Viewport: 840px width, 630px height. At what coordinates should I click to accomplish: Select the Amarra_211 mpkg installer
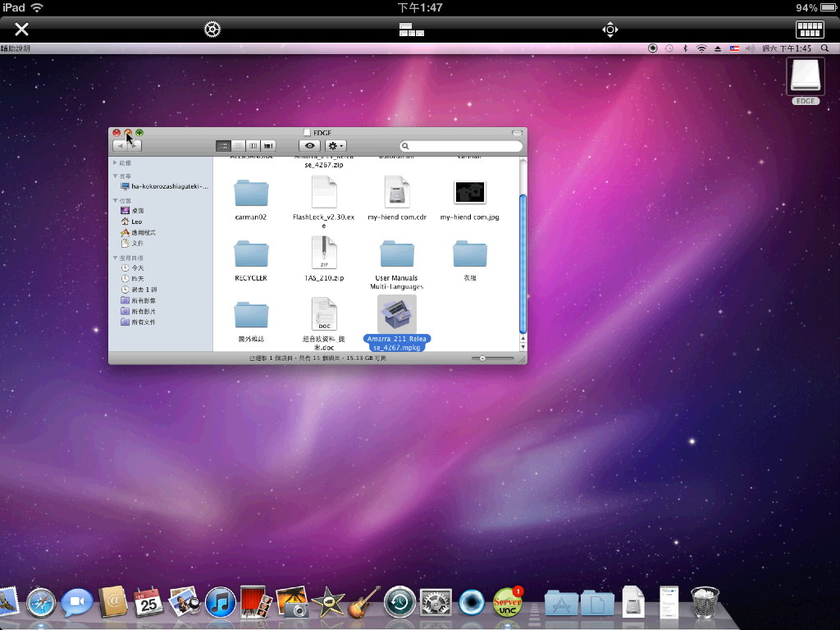[397, 323]
